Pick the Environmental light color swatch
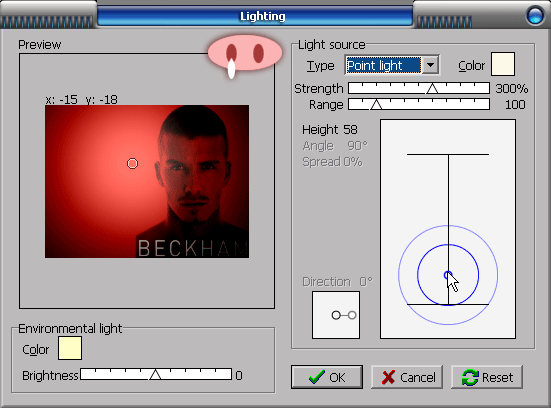This screenshot has width=551, height=408. click(x=70, y=348)
